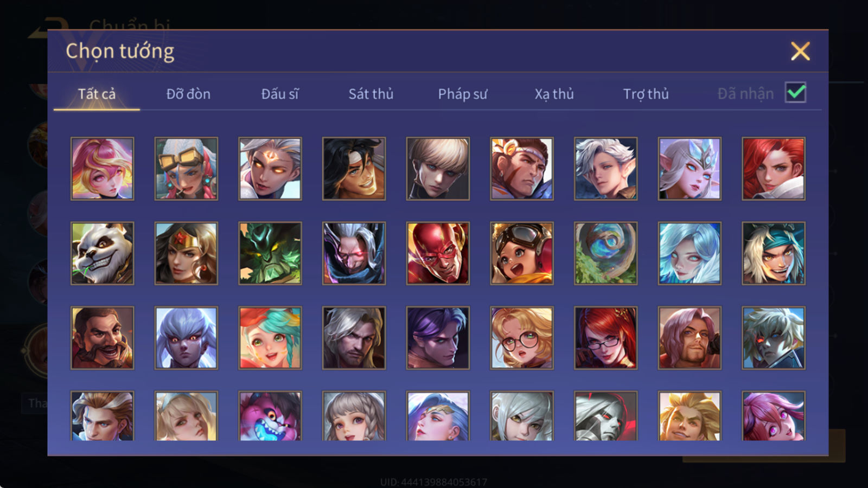This screenshot has width=868, height=488.
Task: Select the panda hero portrait
Action: point(102,253)
